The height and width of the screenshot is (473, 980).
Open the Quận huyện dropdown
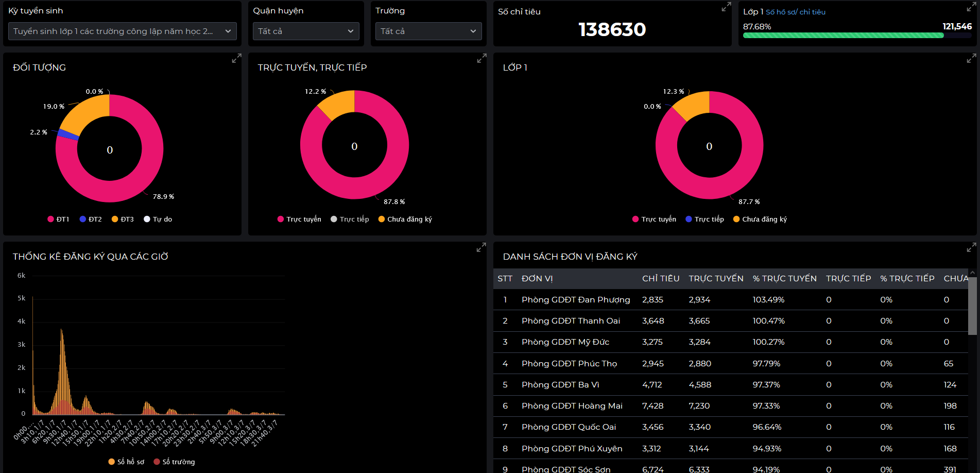pyautogui.click(x=306, y=31)
